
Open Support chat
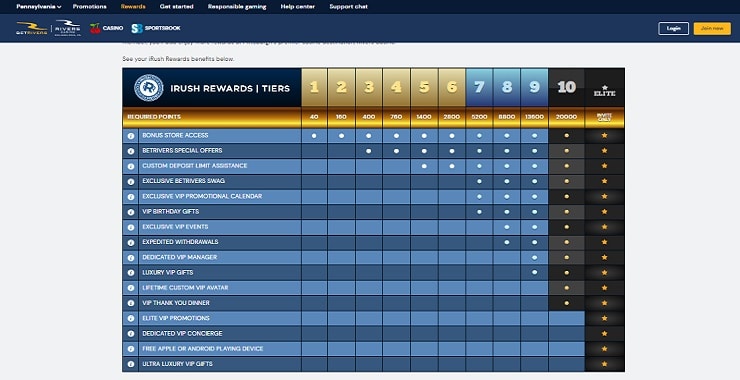pos(348,7)
